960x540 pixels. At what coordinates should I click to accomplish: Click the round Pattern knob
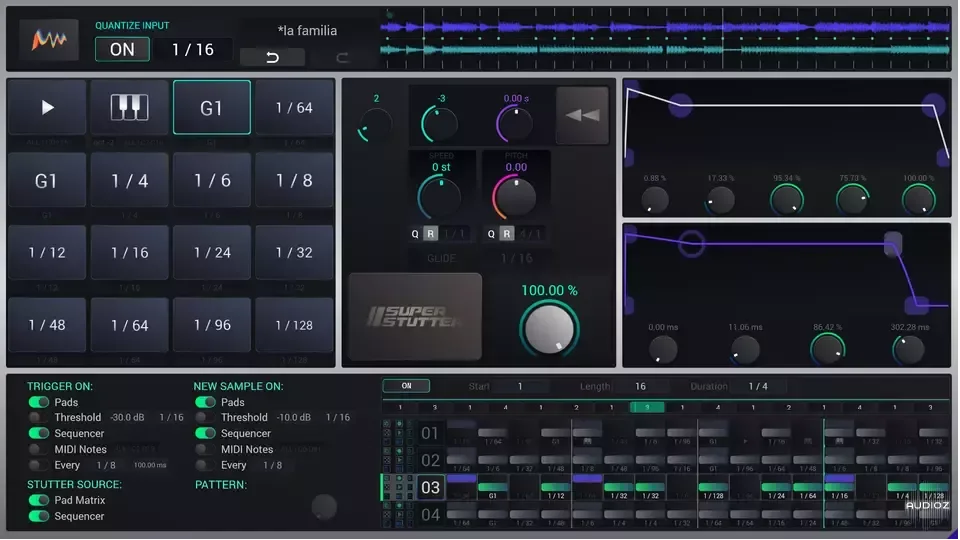coord(324,507)
